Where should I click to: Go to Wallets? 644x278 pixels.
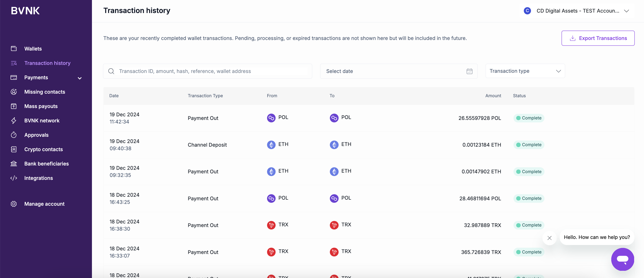click(x=33, y=49)
